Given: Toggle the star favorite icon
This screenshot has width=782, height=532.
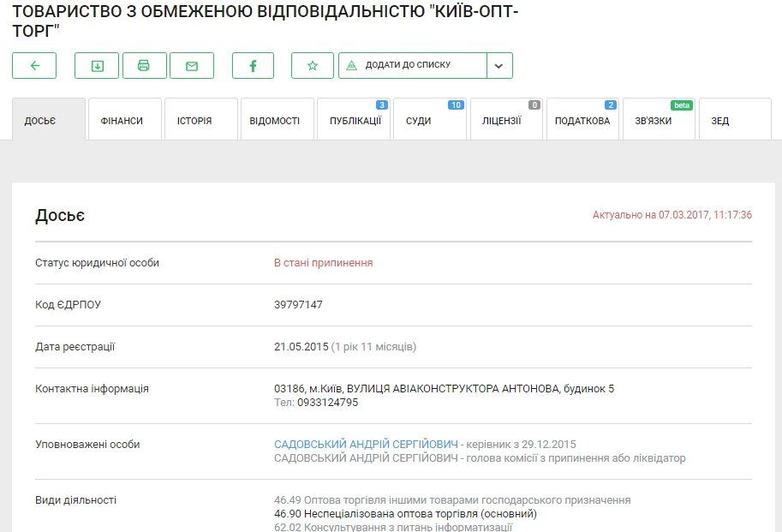Looking at the screenshot, I should [x=313, y=65].
